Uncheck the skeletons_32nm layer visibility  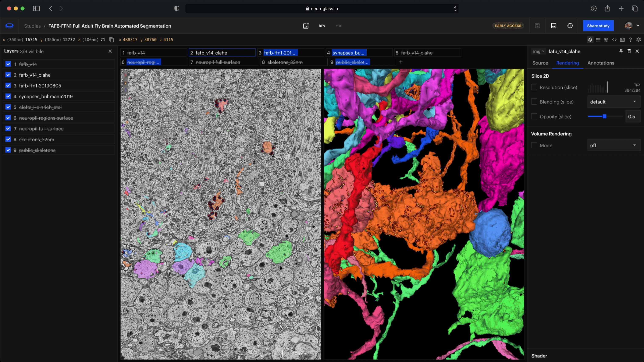(8, 139)
